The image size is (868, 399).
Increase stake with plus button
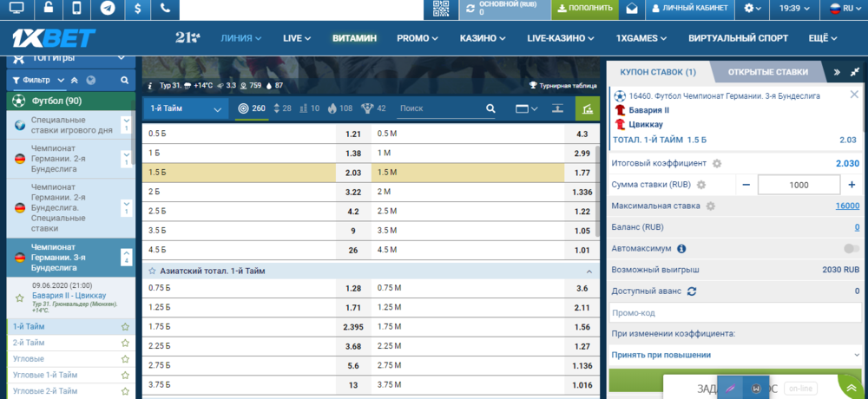coord(852,185)
